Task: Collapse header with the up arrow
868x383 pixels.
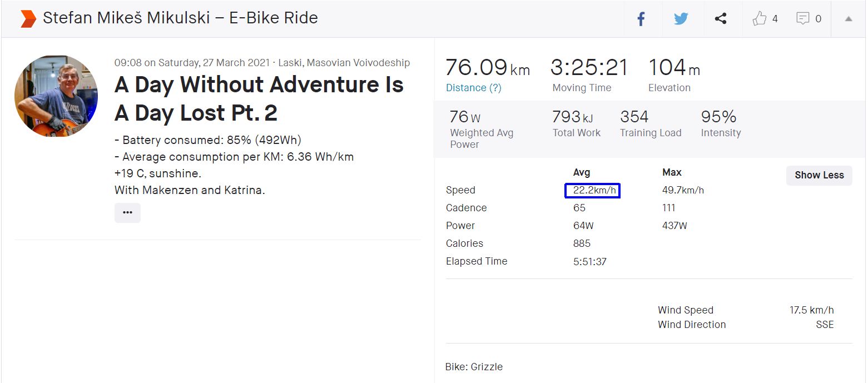Action: pos(849,19)
